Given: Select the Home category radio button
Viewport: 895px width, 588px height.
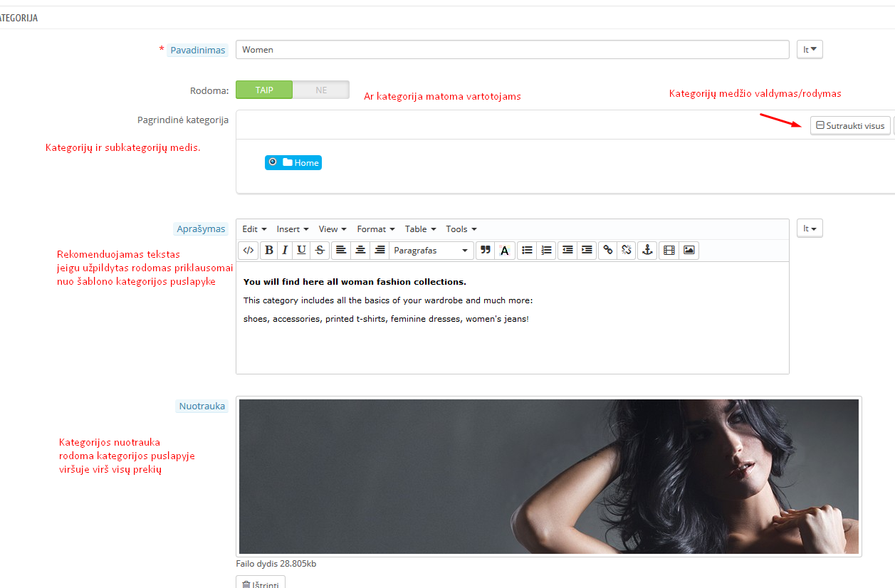Looking at the screenshot, I should 273,162.
